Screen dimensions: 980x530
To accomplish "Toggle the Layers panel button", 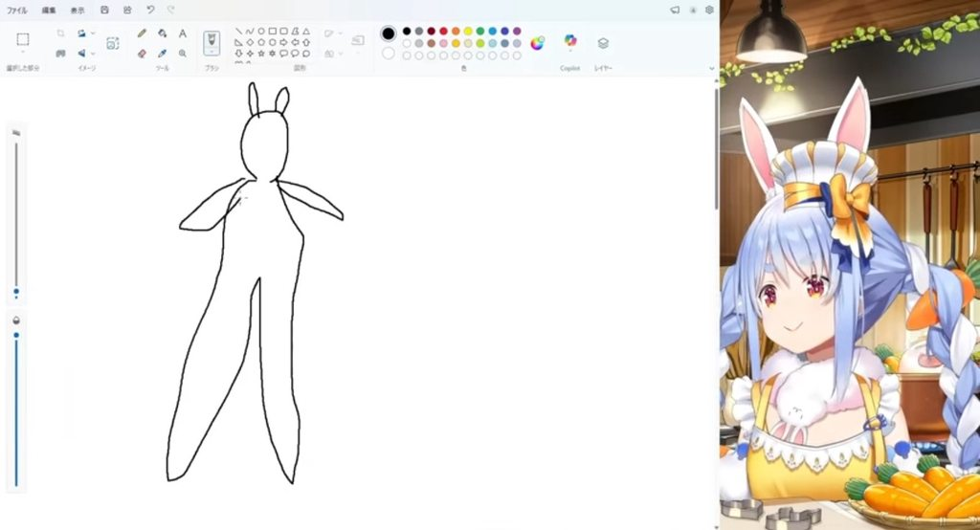I will 603,43.
